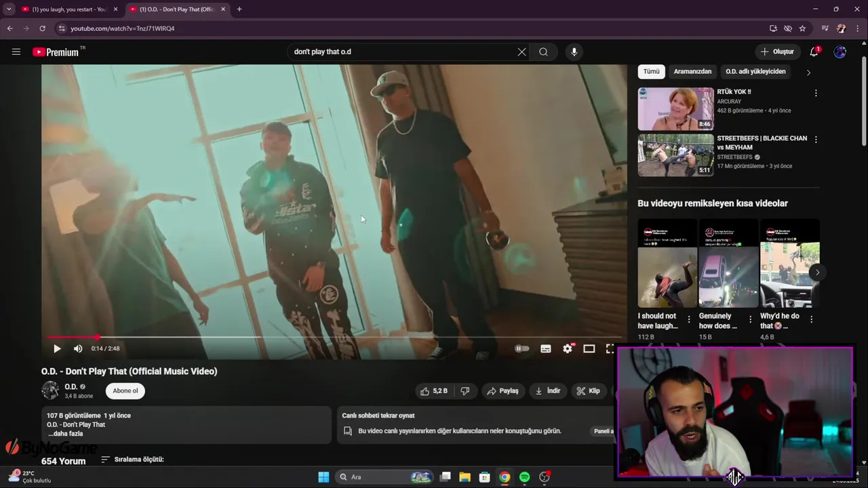
Task: Run search with the magnifier button
Action: tap(543, 52)
